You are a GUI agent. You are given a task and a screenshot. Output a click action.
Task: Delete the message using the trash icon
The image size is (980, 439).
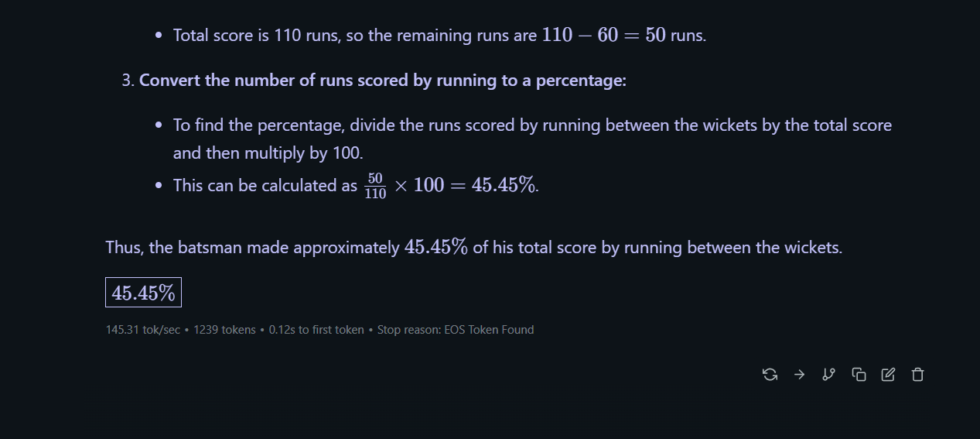pyautogui.click(x=917, y=375)
